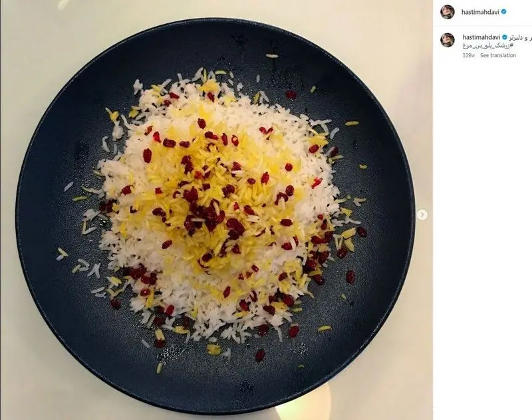The width and height of the screenshot is (532, 420).
Task: Click header divider line under top username
Action: tap(483, 26)
